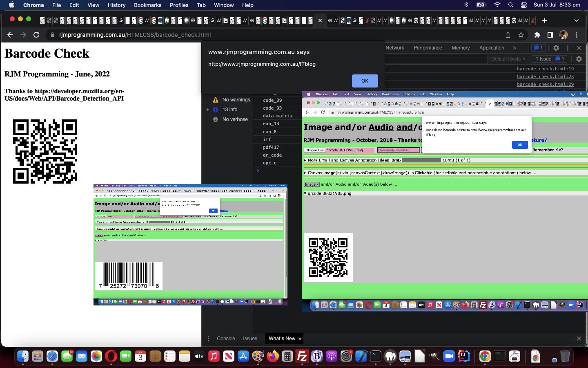This screenshot has width=588, height=368.
Task: Open the Chrome three-dot menu
Action: pos(577,35)
